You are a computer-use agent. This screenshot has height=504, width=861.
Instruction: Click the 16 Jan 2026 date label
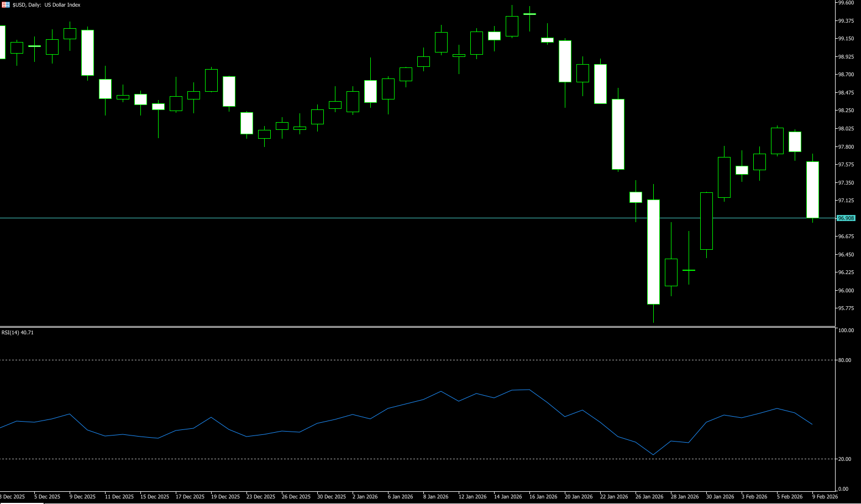click(543, 497)
